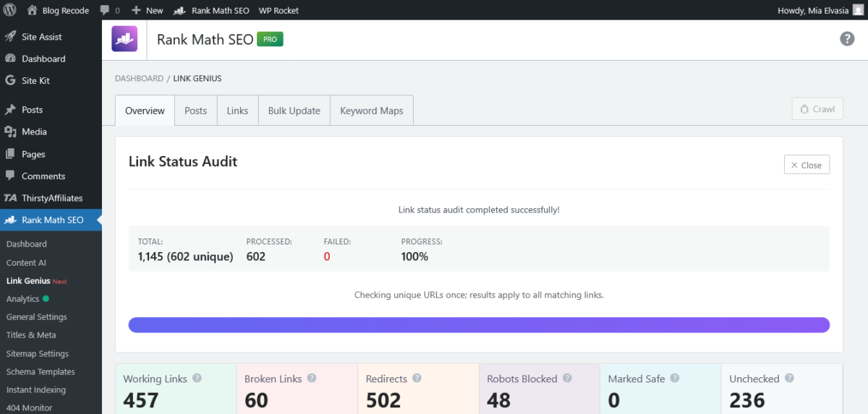This screenshot has width=868, height=414.
Task: Click the DASHBOARD breadcrumb link
Action: click(139, 78)
